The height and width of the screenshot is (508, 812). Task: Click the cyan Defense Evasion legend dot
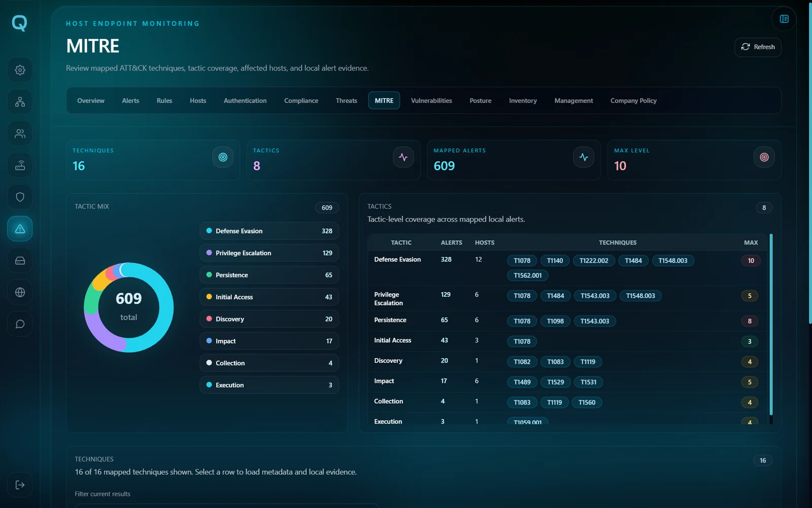(209, 231)
